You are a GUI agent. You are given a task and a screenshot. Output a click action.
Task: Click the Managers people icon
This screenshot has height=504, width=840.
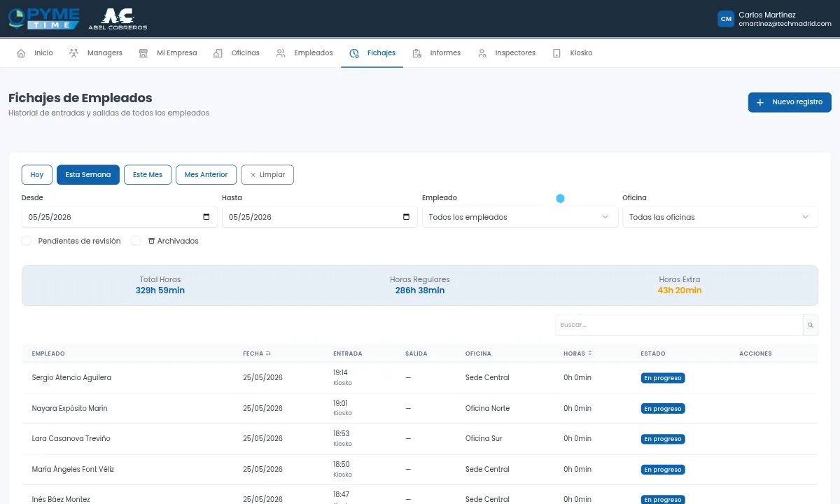click(73, 53)
